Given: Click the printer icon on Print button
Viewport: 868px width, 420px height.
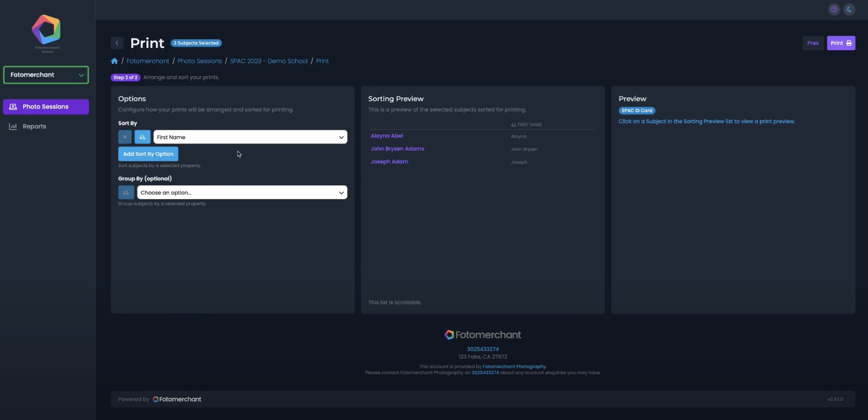Looking at the screenshot, I should 849,43.
